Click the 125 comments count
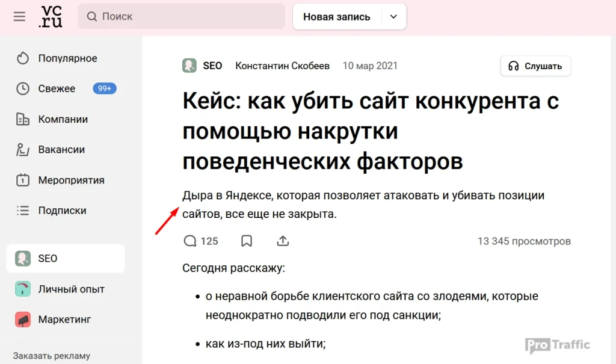 pos(209,241)
